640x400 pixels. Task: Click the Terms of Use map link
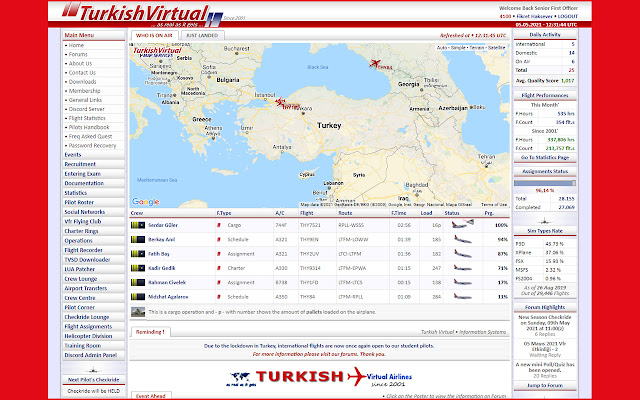(493, 204)
